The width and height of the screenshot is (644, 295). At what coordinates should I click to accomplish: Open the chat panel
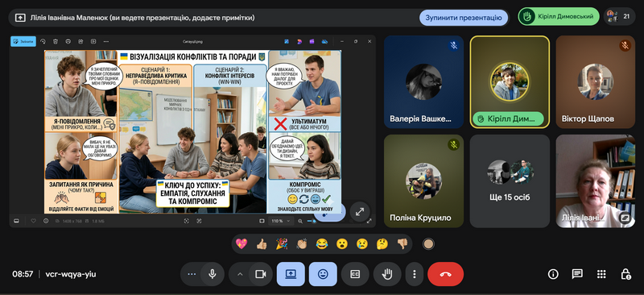[577, 274]
